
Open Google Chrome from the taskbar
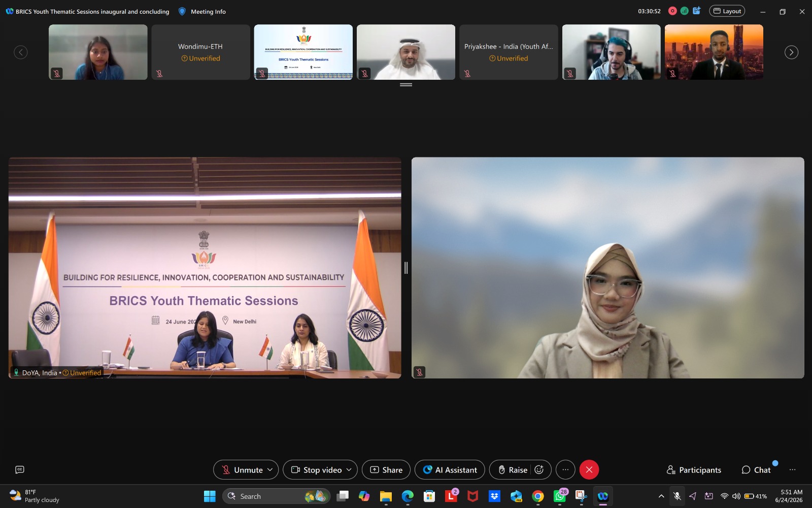coord(538,496)
